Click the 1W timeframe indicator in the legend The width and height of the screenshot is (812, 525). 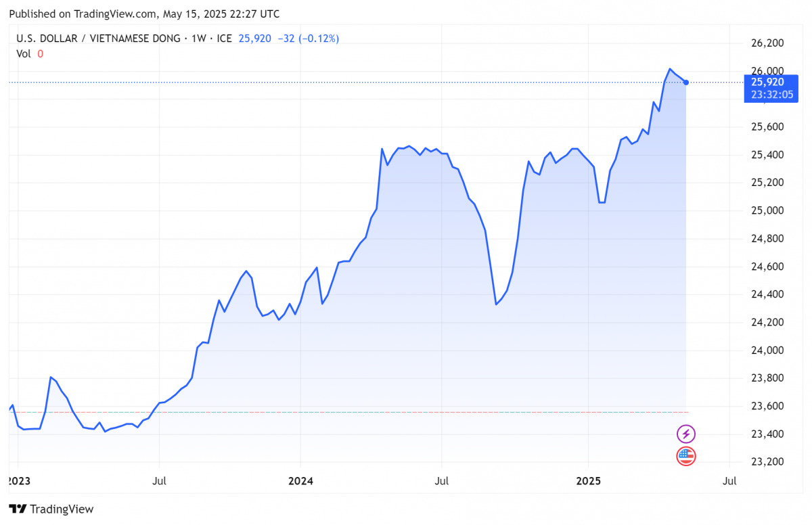pos(200,39)
